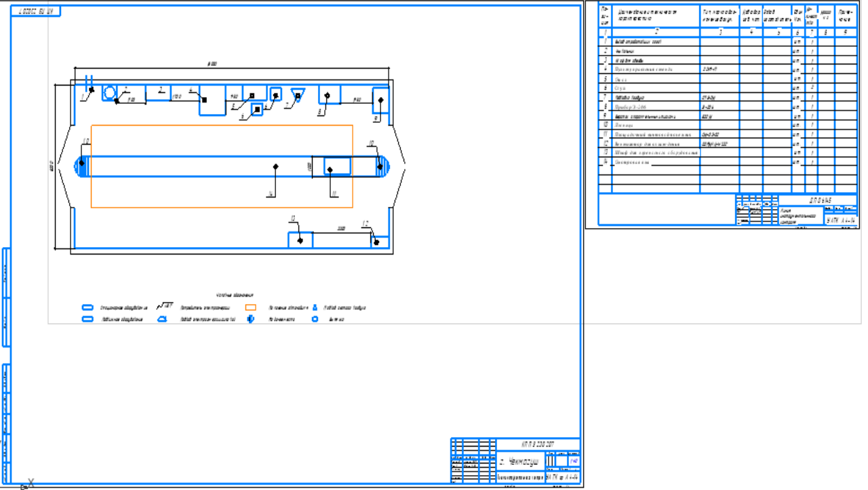Click the tall equipment block labeled 4
868x490 pixels.
point(212,100)
